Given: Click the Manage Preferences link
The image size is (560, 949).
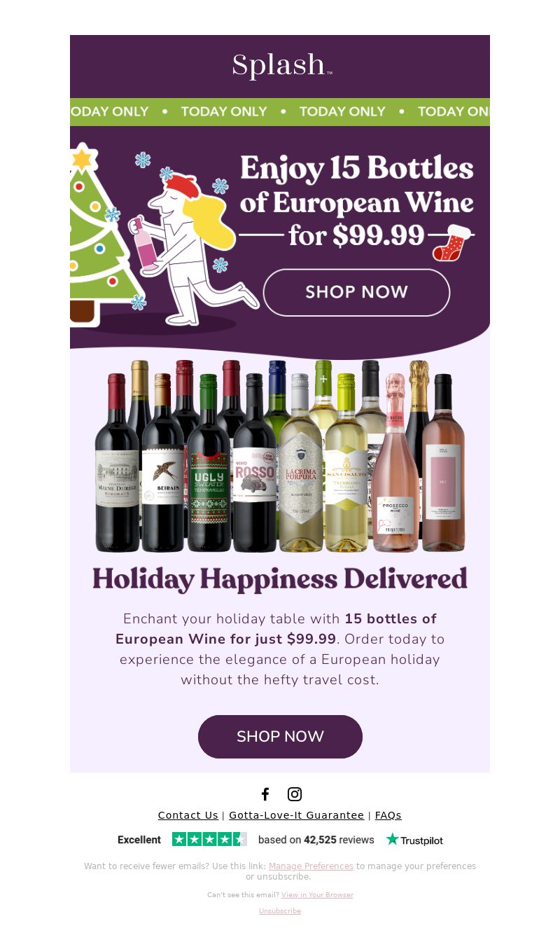Looking at the screenshot, I should [x=311, y=866].
